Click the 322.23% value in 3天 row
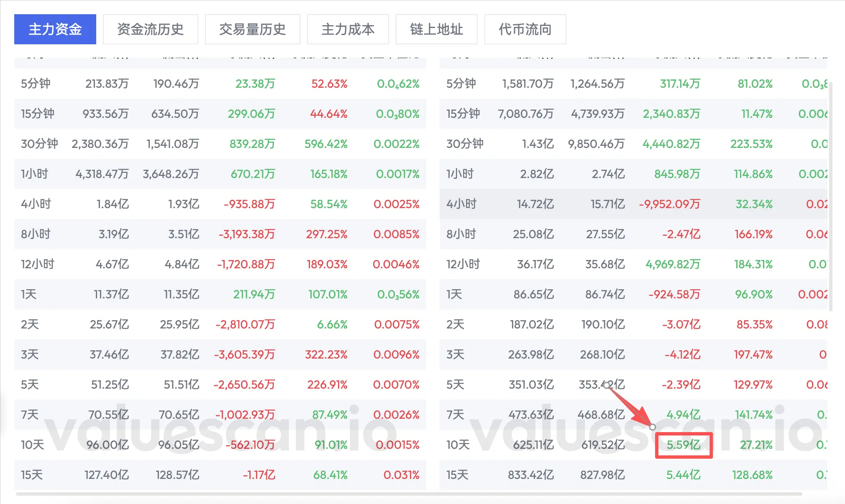845x504 pixels. tap(326, 355)
